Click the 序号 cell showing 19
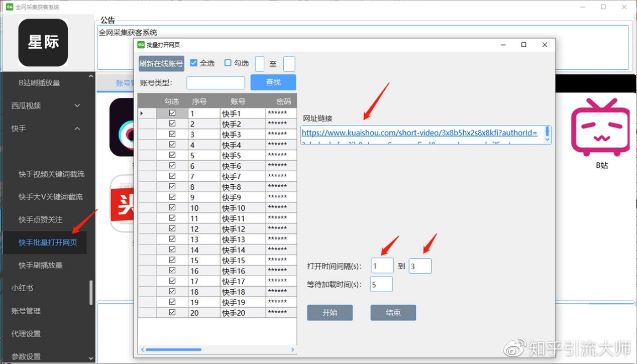This screenshot has height=364, width=637. 204,302
